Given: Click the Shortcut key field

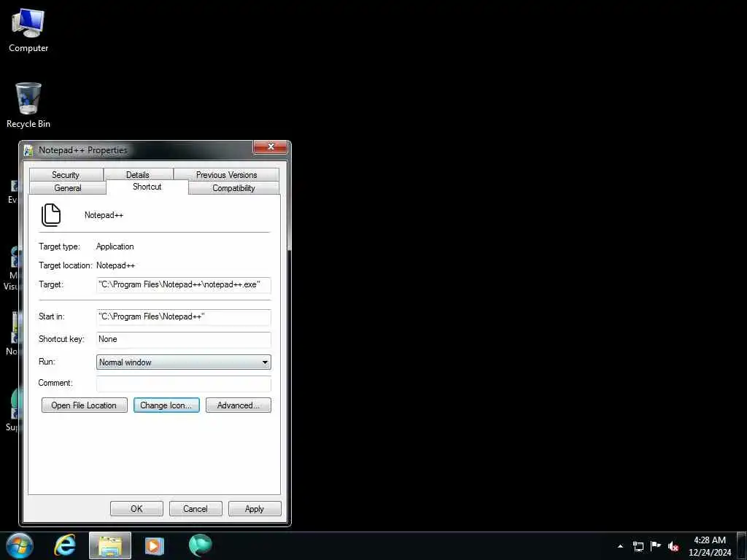Looking at the screenshot, I should pos(183,339).
